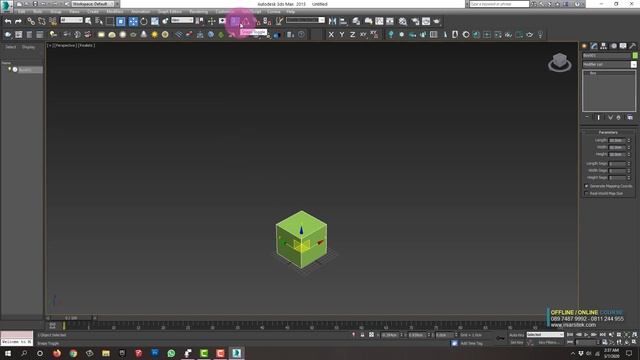
Task: Click the Render Production teapot icon
Action: click(437, 21)
